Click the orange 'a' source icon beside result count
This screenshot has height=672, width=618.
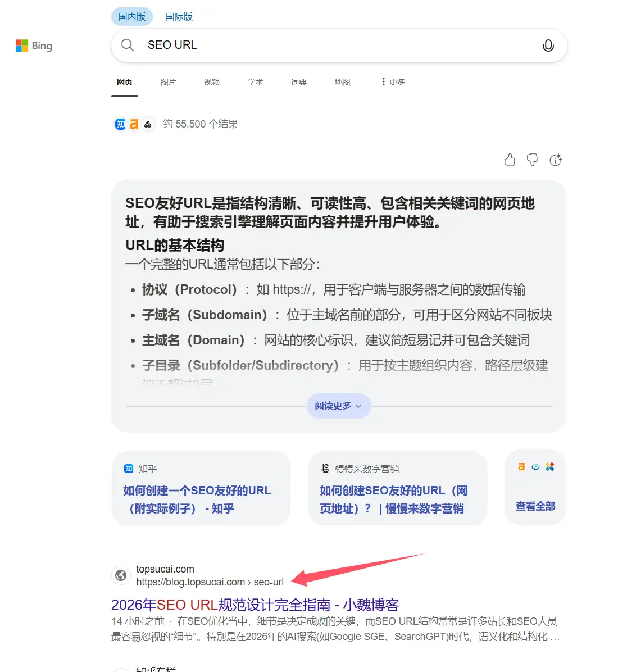tap(134, 124)
